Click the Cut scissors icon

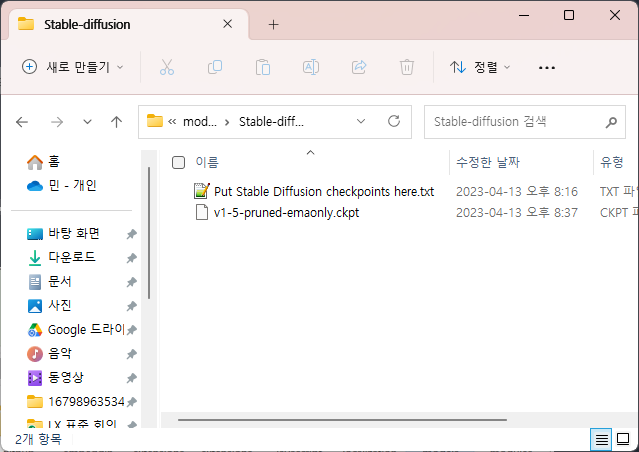point(167,67)
